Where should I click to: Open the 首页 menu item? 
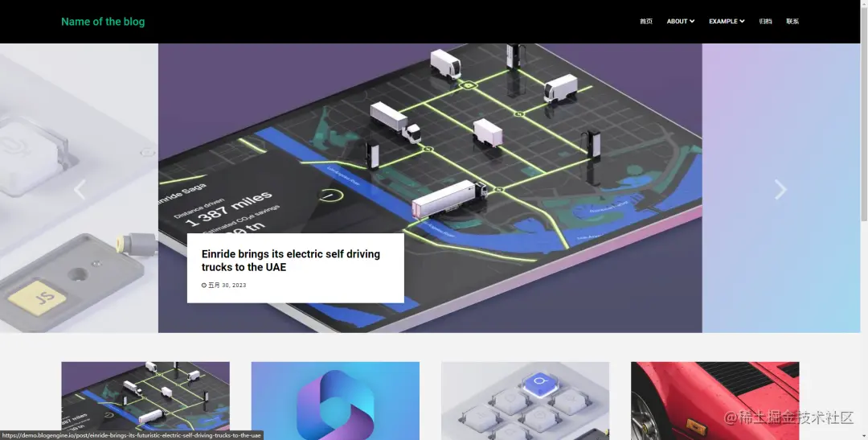coord(646,21)
